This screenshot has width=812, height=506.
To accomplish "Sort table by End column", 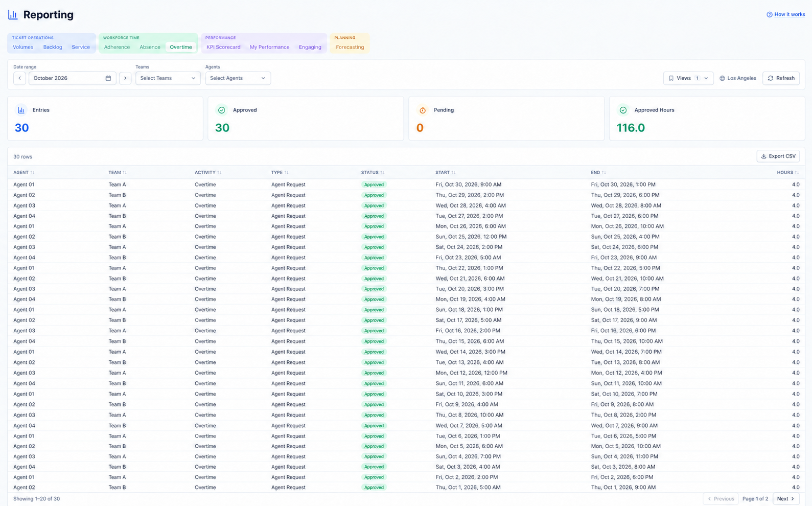I will [x=598, y=173].
